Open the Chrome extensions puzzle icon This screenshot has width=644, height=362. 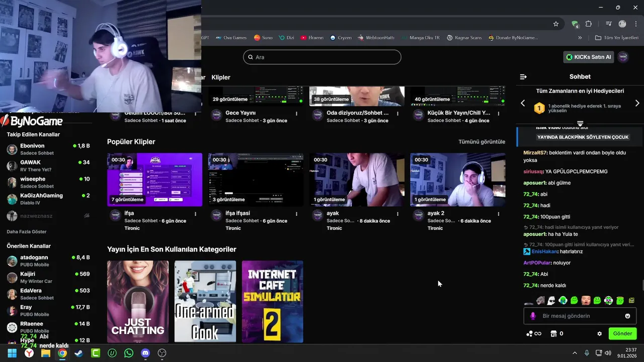pos(589,24)
